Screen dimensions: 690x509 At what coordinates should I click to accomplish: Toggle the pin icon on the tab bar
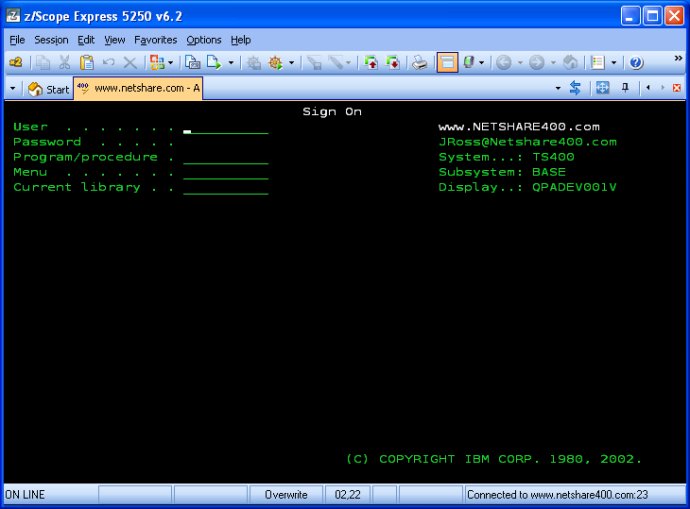point(625,88)
